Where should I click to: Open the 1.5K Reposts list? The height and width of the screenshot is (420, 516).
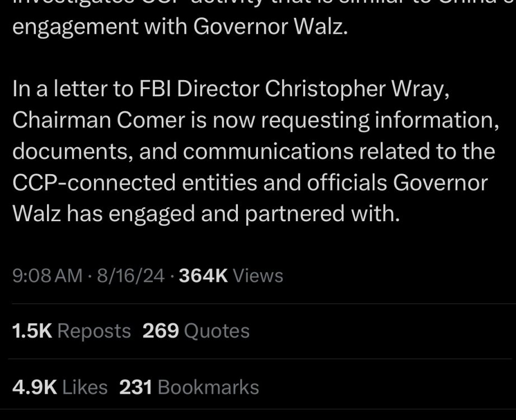pyautogui.click(x=72, y=331)
